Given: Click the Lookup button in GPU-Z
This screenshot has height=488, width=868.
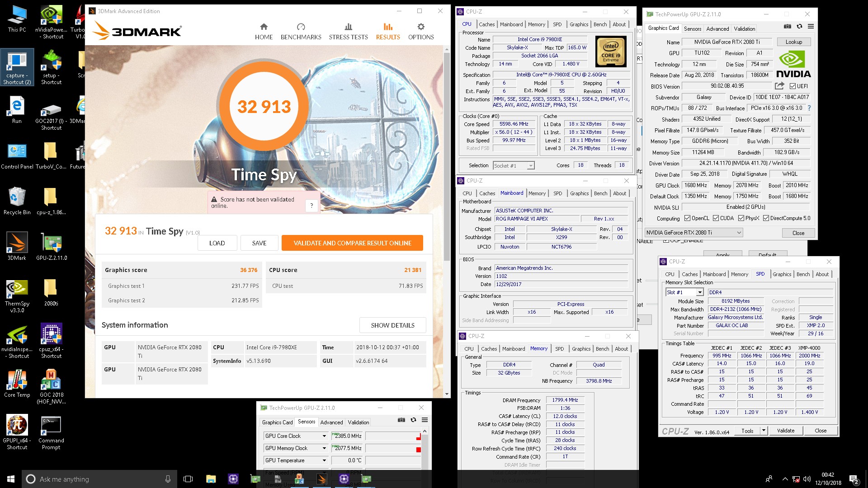Looking at the screenshot, I should (x=793, y=42).
